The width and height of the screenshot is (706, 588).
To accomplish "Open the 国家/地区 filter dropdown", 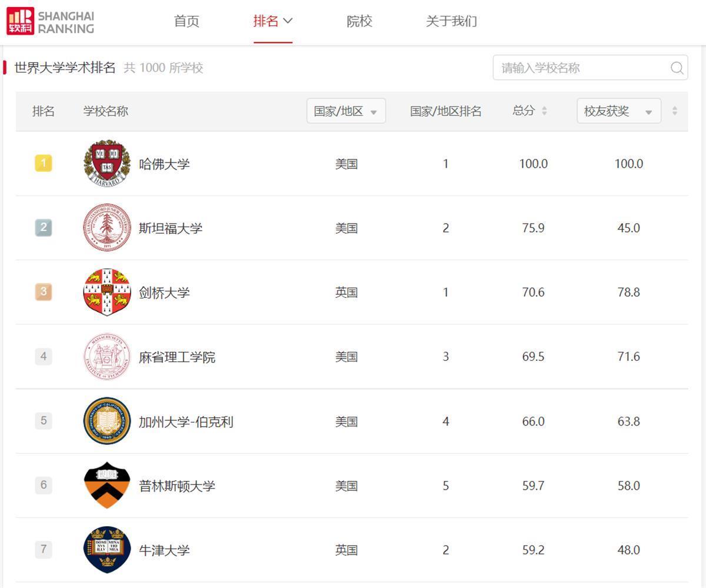I will click(x=346, y=111).
